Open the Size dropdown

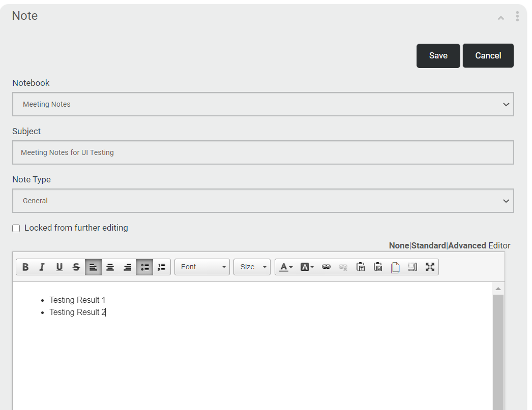(252, 267)
